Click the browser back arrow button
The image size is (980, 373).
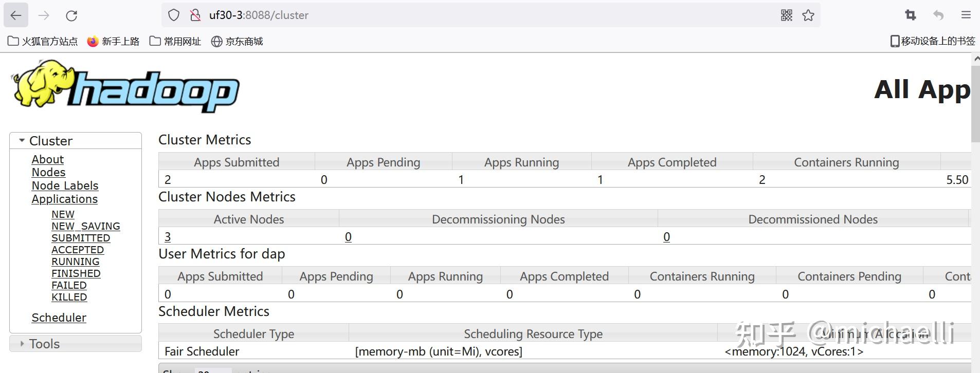point(16,15)
